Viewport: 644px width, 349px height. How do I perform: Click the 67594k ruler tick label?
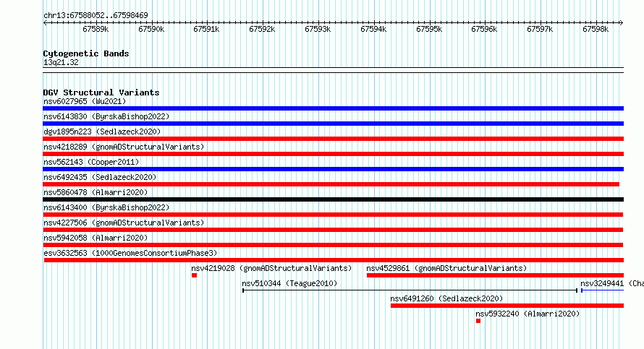pos(373,29)
